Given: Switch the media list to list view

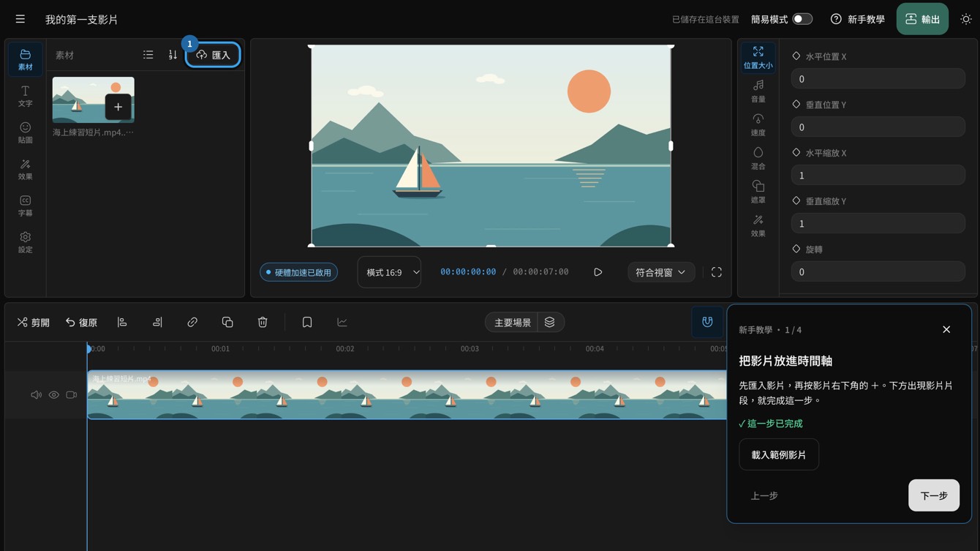Looking at the screenshot, I should (x=148, y=55).
